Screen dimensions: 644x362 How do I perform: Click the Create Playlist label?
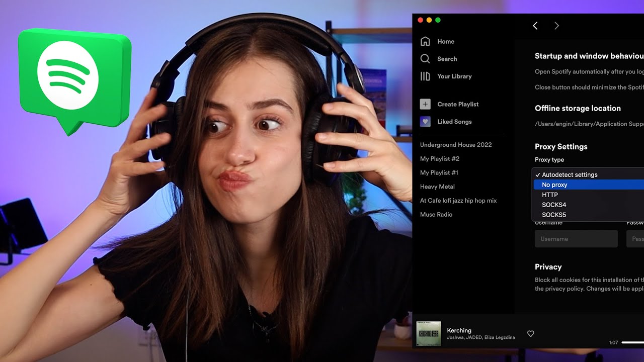coord(458,104)
